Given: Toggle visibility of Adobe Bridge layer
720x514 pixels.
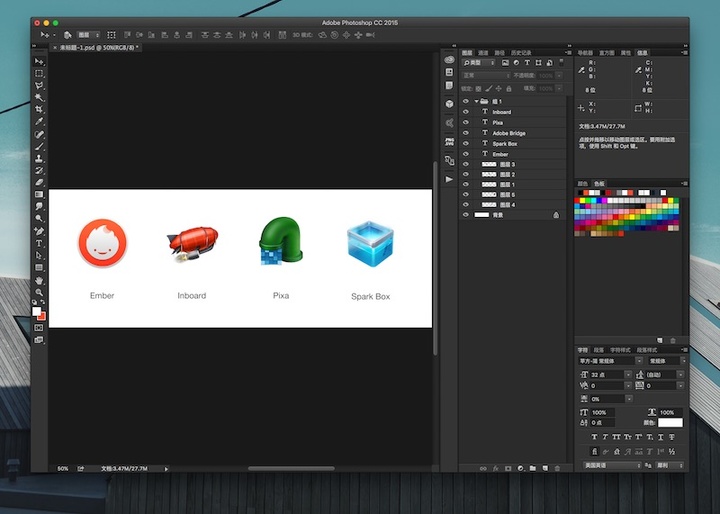Looking at the screenshot, I should [x=466, y=133].
